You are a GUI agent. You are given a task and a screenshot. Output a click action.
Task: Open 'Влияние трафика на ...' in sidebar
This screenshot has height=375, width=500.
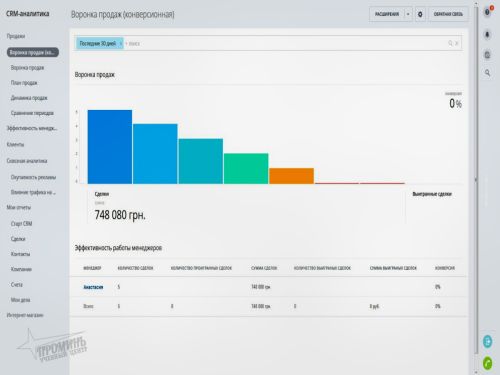coord(33,192)
